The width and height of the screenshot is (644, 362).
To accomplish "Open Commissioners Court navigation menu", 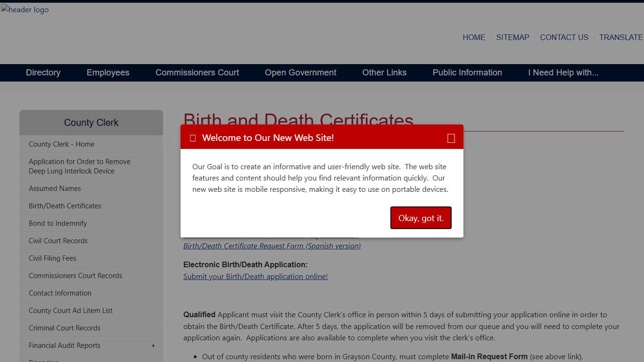I will [x=197, y=73].
